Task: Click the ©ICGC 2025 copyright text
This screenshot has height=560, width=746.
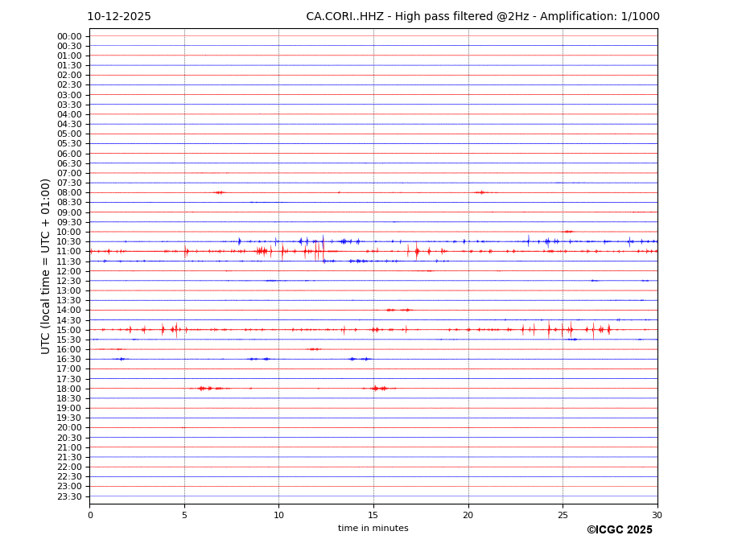Action: pos(619,530)
